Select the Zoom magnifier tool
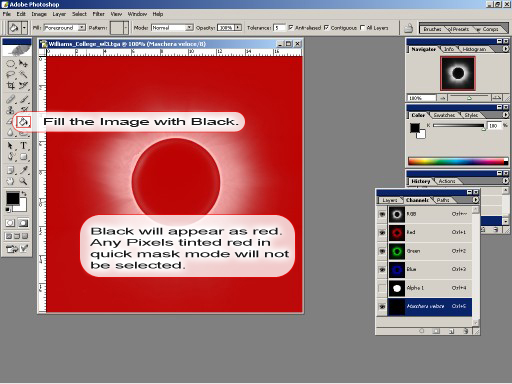512x384 pixels. (x=23, y=181)
